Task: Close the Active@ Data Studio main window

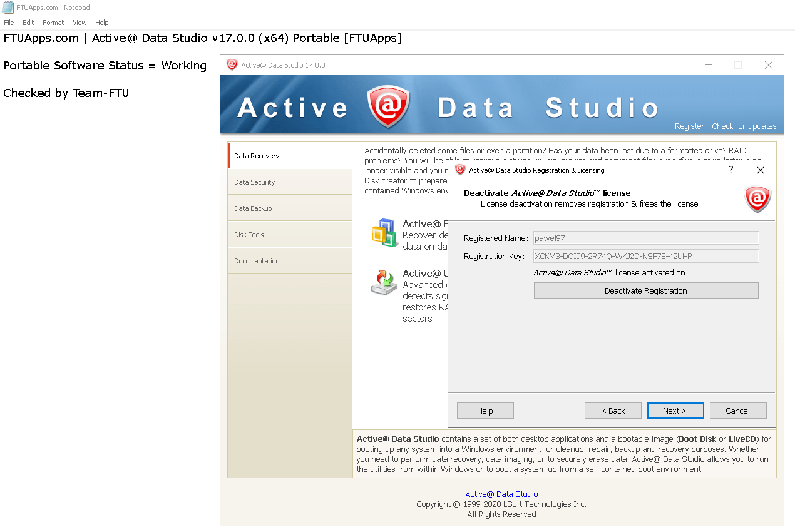Action: [769, 65]
